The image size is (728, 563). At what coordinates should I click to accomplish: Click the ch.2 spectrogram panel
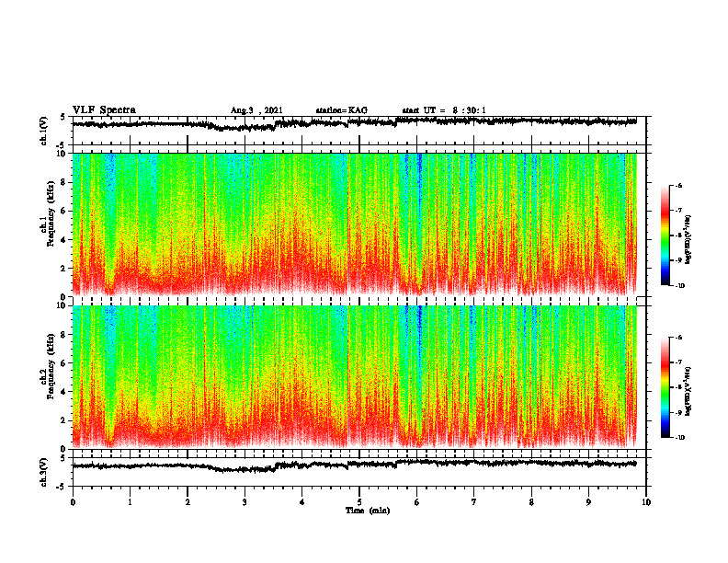coord(355,377)
